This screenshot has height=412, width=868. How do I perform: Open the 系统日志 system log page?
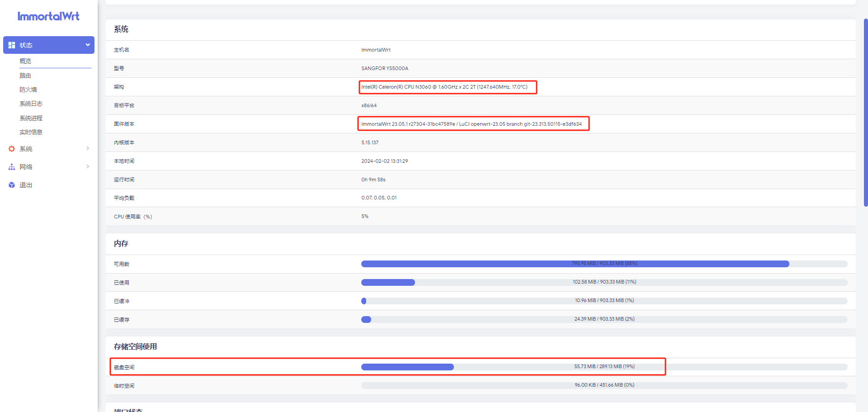click(x=31, y=104)
